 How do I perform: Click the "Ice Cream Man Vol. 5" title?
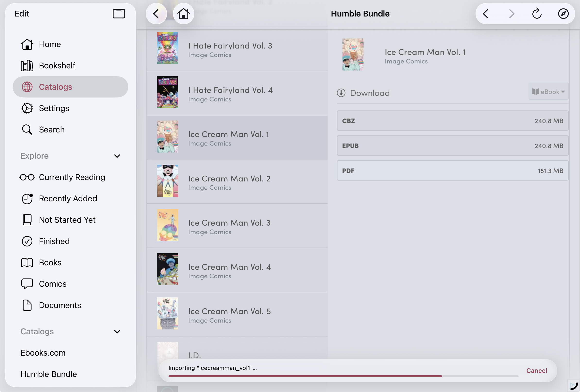tap(229, 311)
